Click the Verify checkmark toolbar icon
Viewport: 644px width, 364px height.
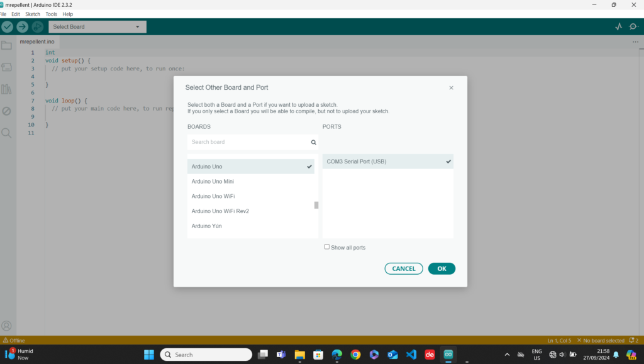click(8, 26)
